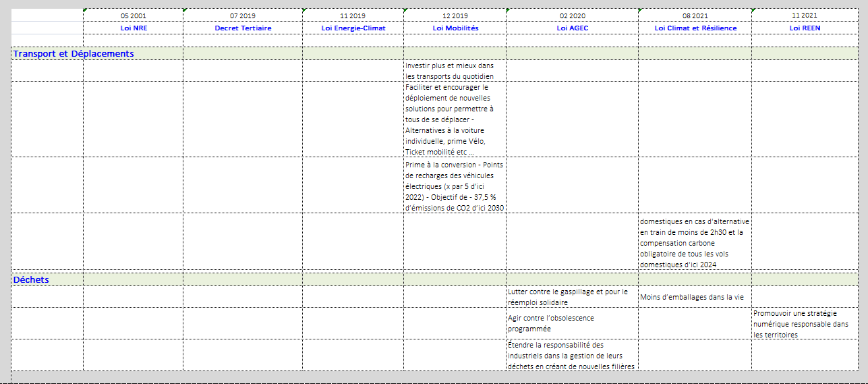
Task: Click the "Loi Mobilités" header cell
Action: tap(455, 28)
